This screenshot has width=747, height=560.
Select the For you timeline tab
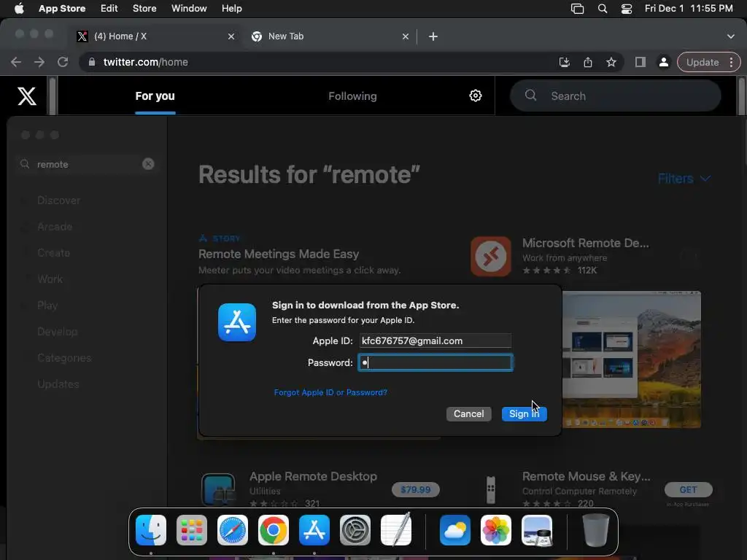click(x=155, y=96)
